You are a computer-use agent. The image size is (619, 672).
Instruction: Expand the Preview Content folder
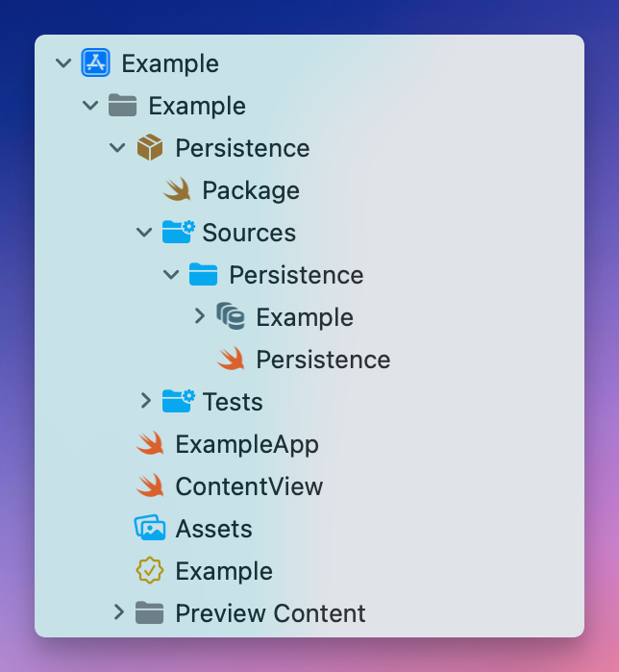click(x=118, y=613)
